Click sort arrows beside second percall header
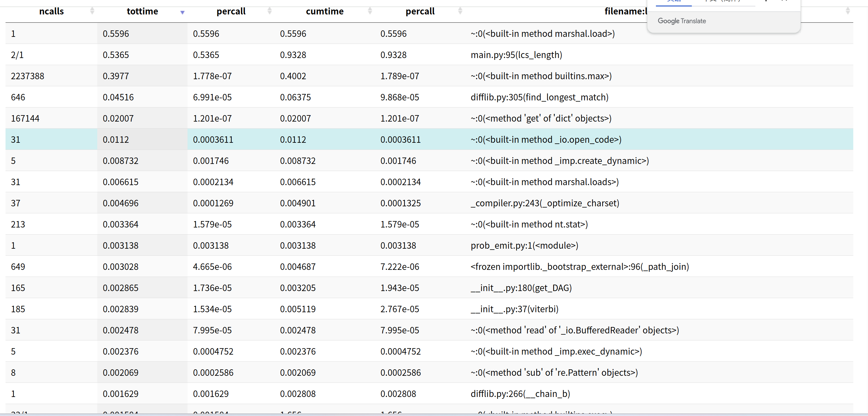 click(460, 11)
